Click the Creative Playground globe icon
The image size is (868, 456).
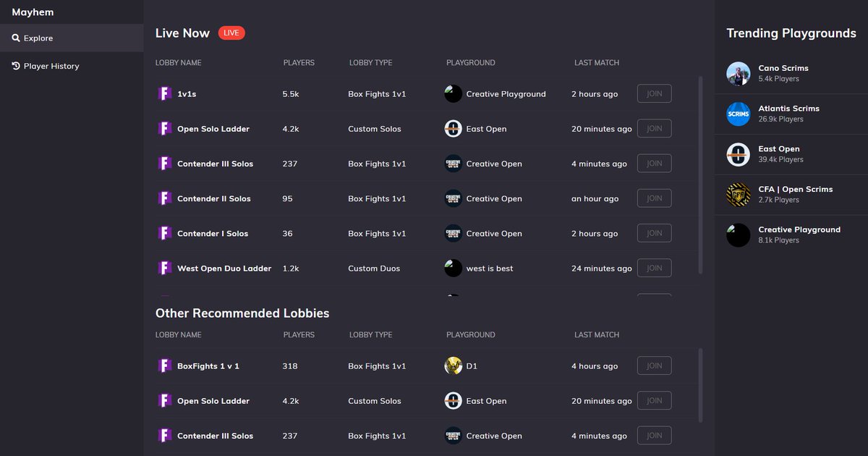point(453,93)
